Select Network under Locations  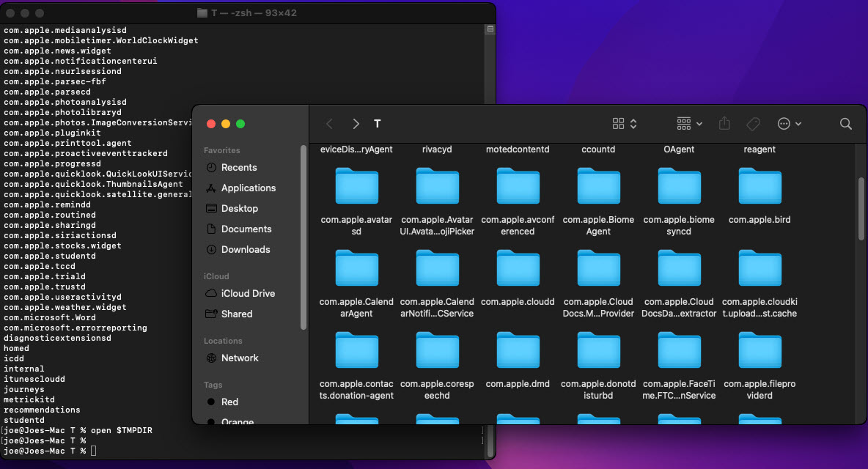coord(240,358)
